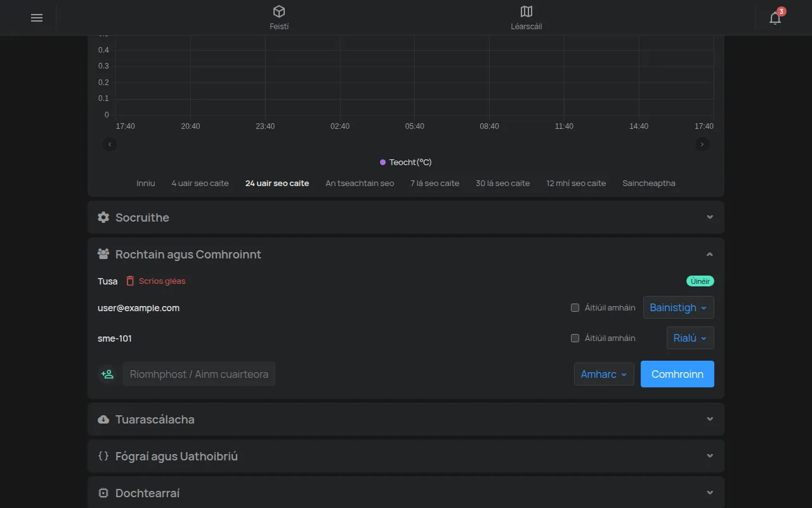Screen dimensions: 812x508
Task: Select the 24 uair seo caite range
Action: coord(277,184)
